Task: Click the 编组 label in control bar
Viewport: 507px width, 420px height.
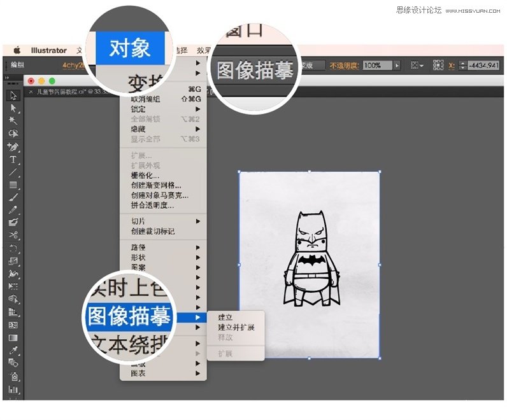Action: [x=17, y=65]
